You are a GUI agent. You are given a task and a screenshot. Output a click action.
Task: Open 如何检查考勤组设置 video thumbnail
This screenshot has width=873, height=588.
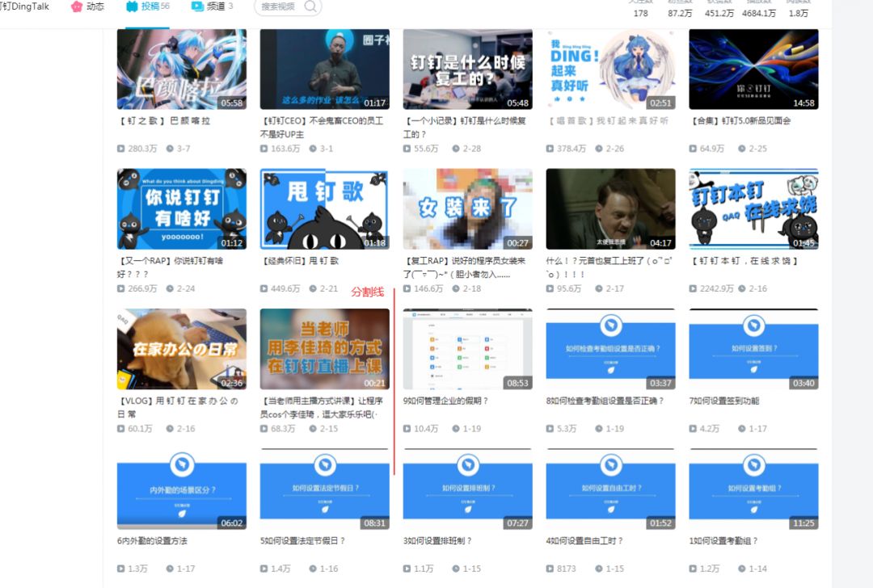pos(611,349)
